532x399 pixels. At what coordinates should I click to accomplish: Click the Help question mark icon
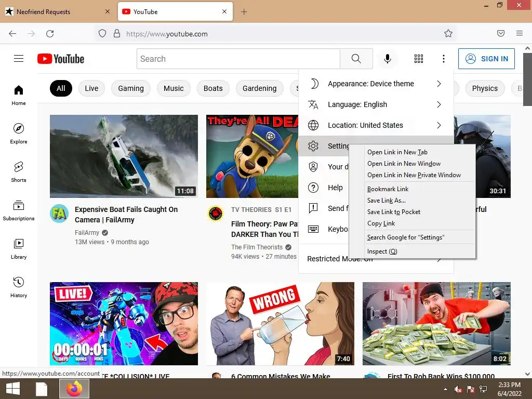(x=313, y=188)
